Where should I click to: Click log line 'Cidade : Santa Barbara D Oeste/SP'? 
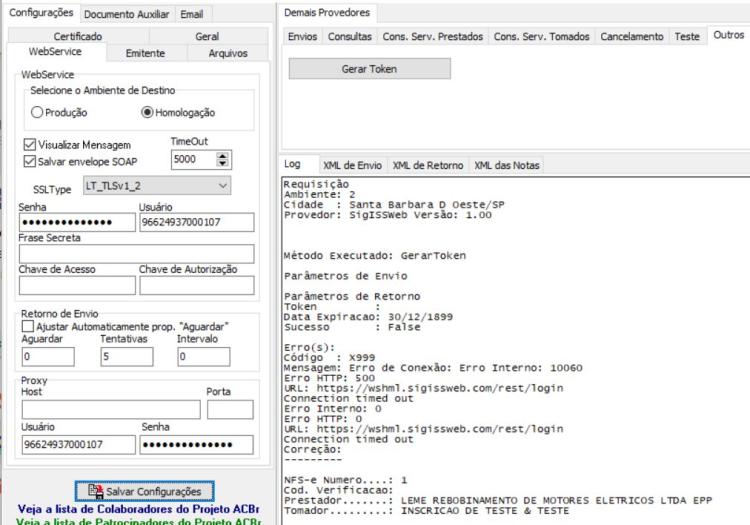coord(394,205)
